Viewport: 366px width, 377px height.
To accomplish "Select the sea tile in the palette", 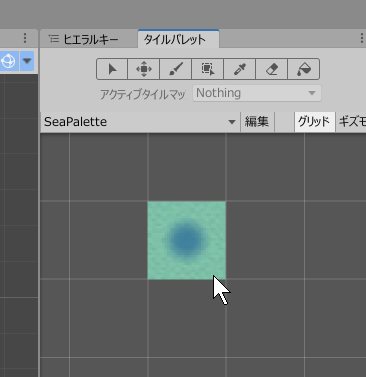I will [x=187, y=240].
